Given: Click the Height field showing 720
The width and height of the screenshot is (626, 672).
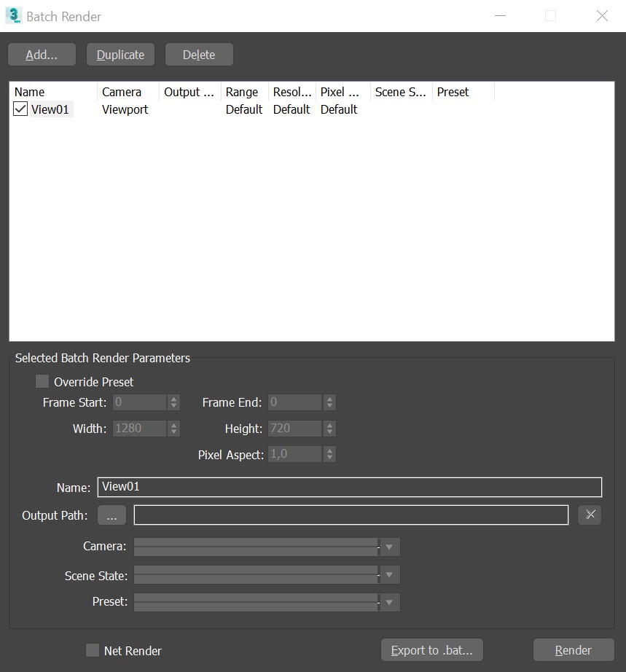Looking at the screenshot, I should pos(295,429).
